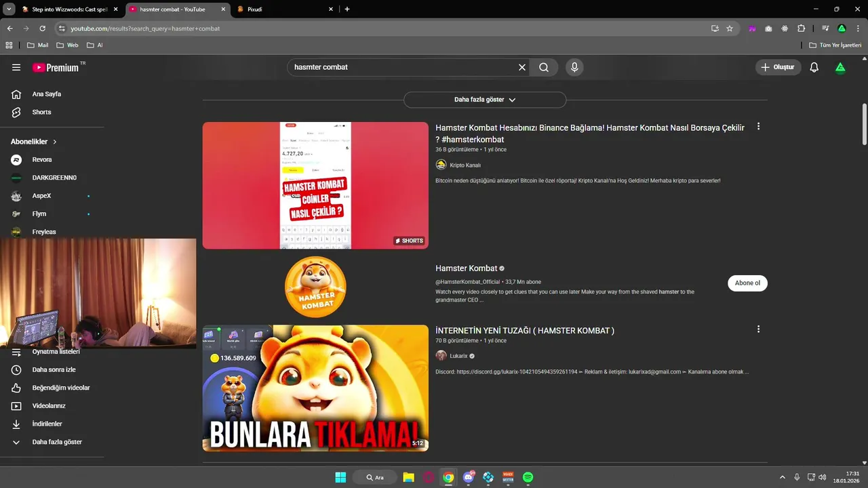Screen dimensions: 868x488
Task: Run search with the magnifier button
Action: 544,67
